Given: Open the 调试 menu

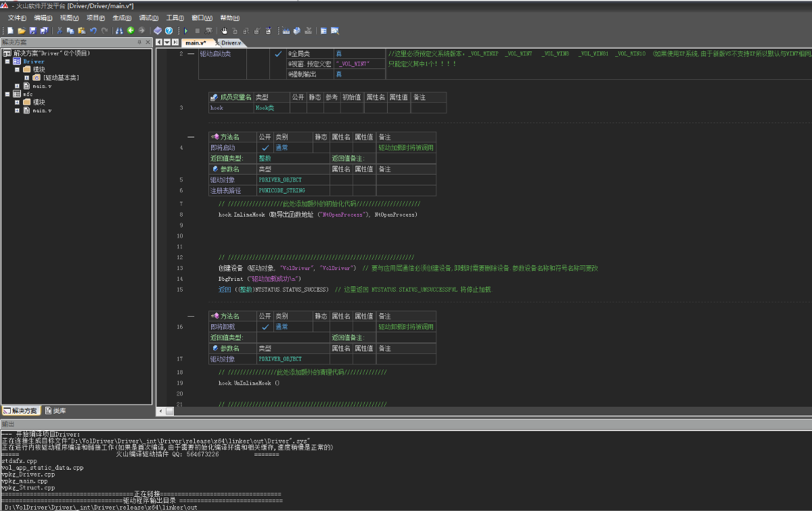Looking at the screenshot, I should pos(149,18).
